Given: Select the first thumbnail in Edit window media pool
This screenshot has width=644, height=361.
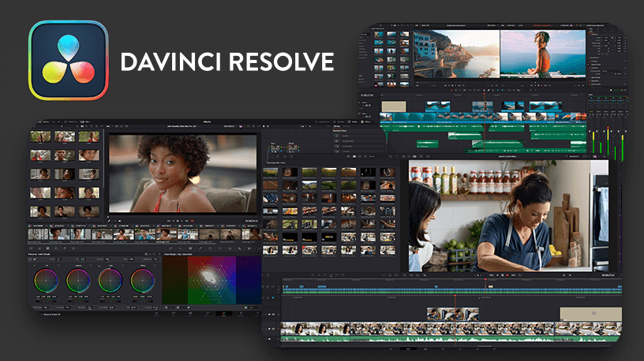Looking at the screenshot, I should pyautogui.click(x=379, y=35).
